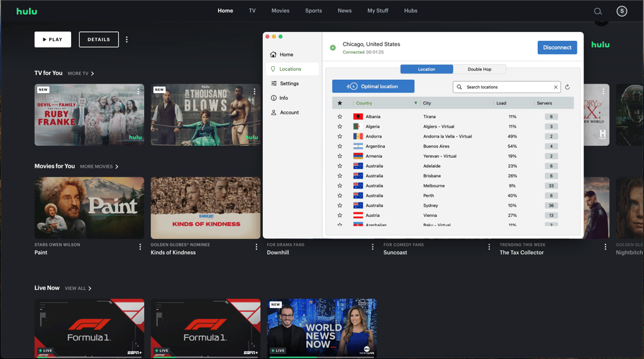Select the Australia Sydney row
The width and height of the screenshot is (644, 359).
(453, 206)
